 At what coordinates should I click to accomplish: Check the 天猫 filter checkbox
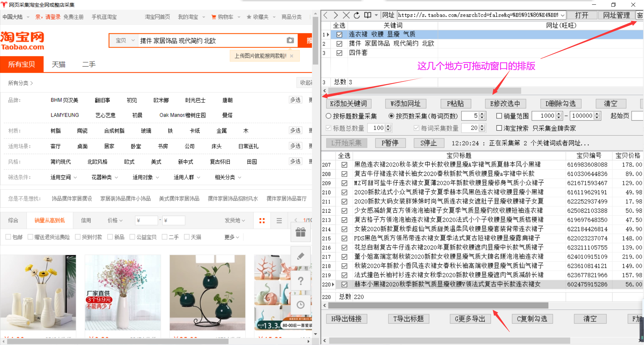tap(187, 237)
